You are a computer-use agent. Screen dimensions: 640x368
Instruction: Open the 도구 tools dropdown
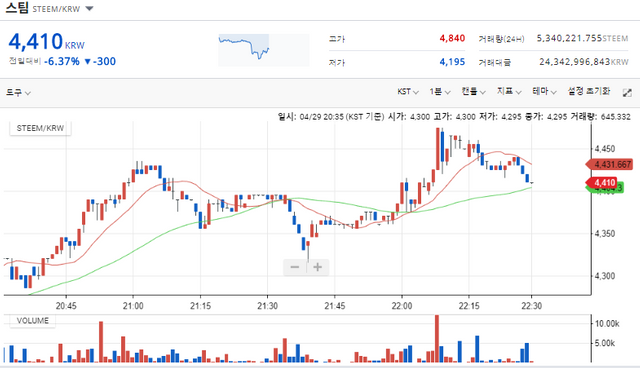click(x=18, y=93)
